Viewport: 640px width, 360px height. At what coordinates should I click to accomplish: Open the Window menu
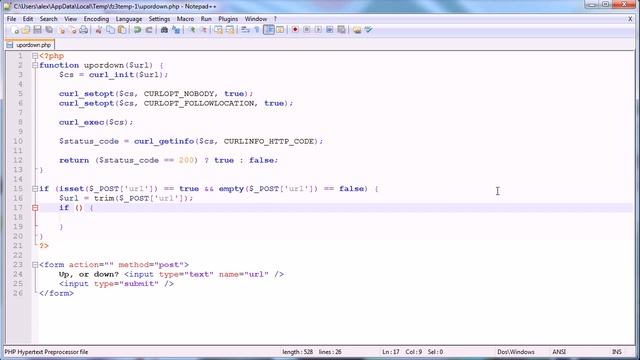(x=256, y=19)
